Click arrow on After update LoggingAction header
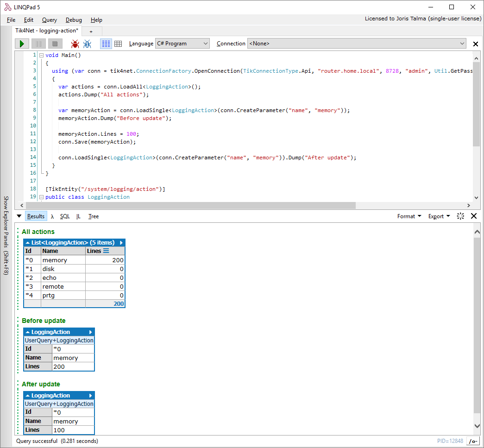Image resolution: width=484 pixels, height=448 pixels. (90, 396)
